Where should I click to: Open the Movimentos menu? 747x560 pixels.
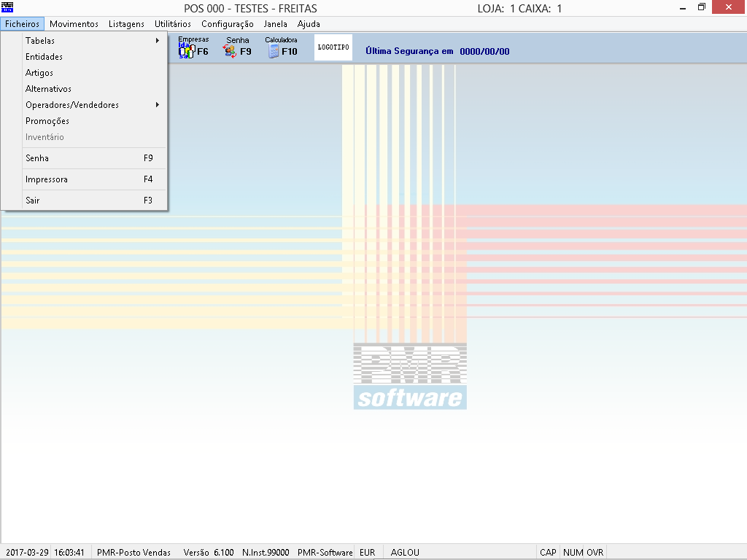pyautogui.click(x=74, y=24)
